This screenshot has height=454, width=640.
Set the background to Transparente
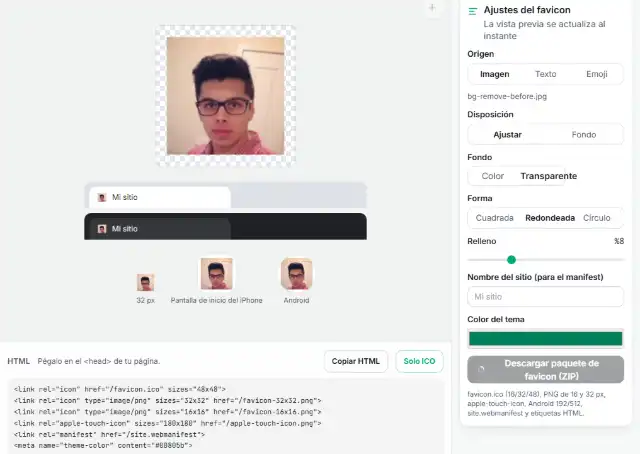click(x=549, y=176)
